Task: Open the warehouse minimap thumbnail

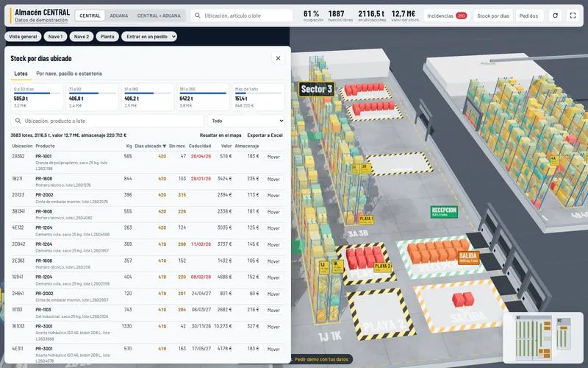Action: click(x=542, y=337)
